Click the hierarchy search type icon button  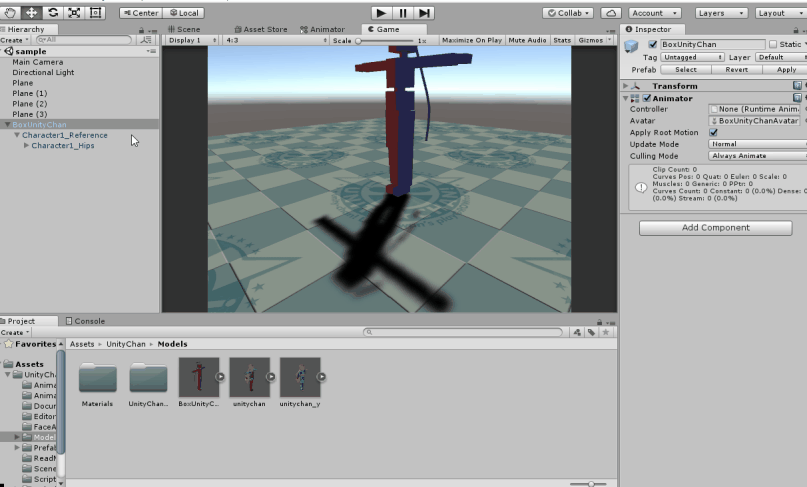(146, 40)
